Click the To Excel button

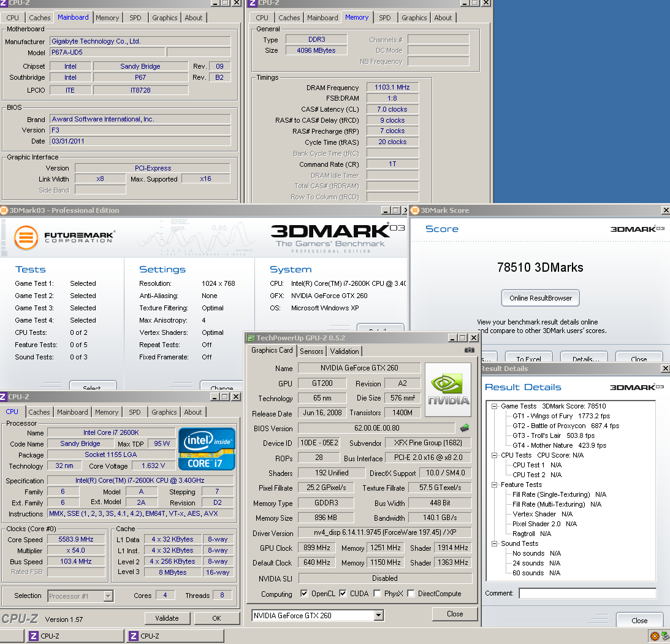[528, 357]
